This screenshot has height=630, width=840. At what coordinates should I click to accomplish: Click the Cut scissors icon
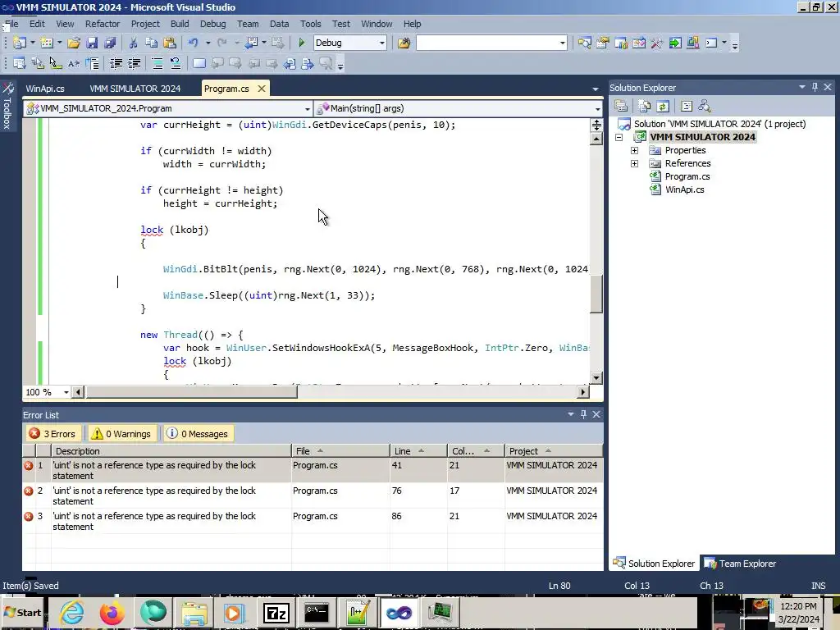point(134,43)
